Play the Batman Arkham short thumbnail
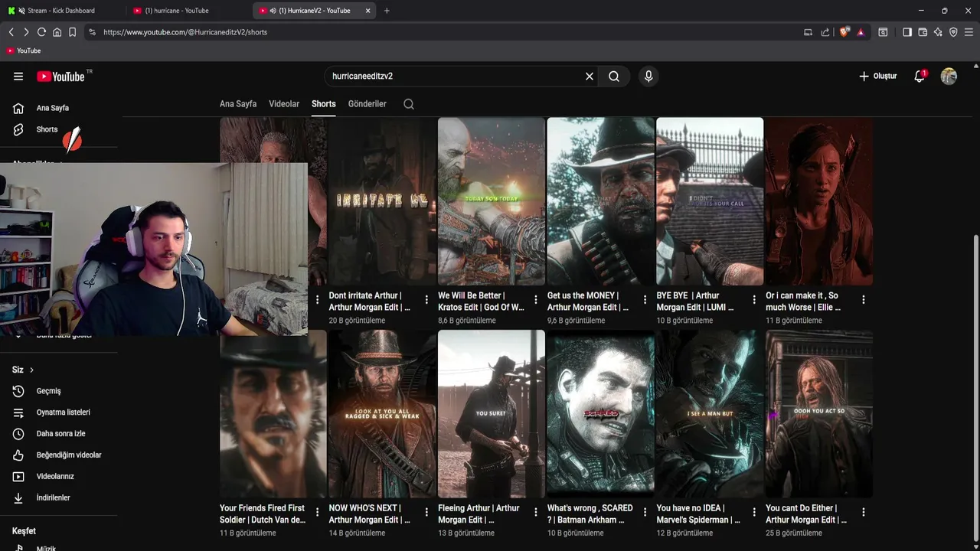The height and width of the screenshot is (551, 980). point(601,414)
